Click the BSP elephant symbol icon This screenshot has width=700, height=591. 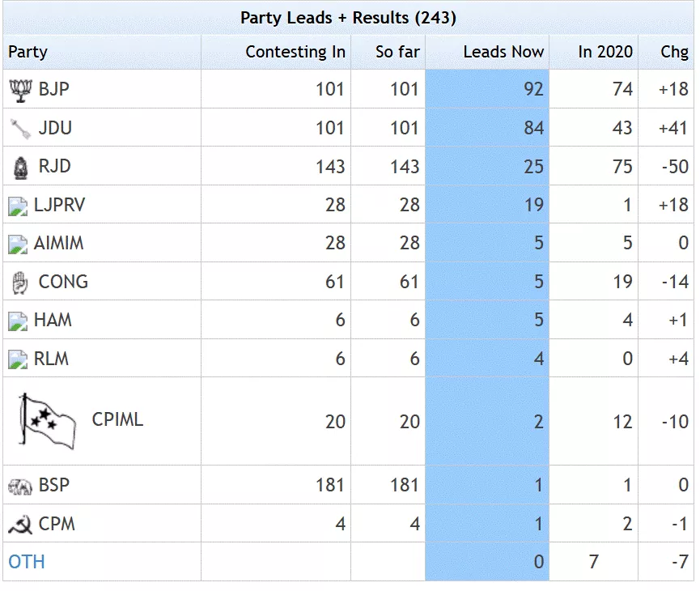[x=19, y=486]
